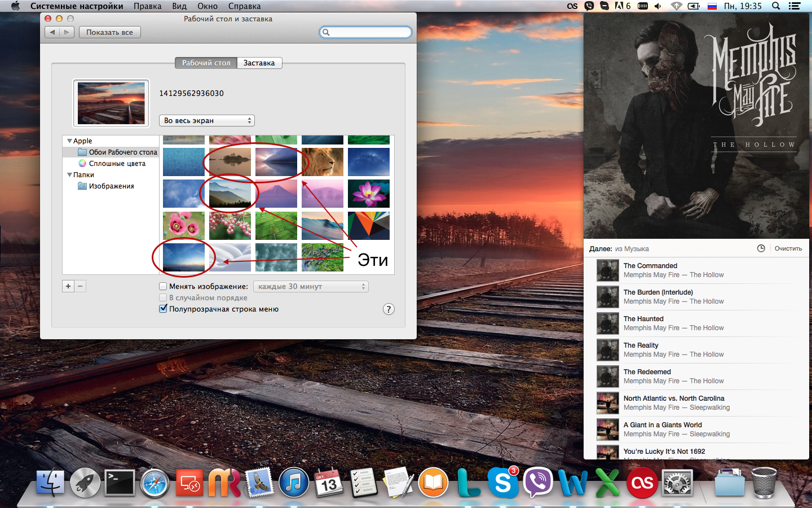This screenshot has width=812, height=508.
Task: Select the green terraced fields wallpaper thumbnail
Action: coord(276,225)
